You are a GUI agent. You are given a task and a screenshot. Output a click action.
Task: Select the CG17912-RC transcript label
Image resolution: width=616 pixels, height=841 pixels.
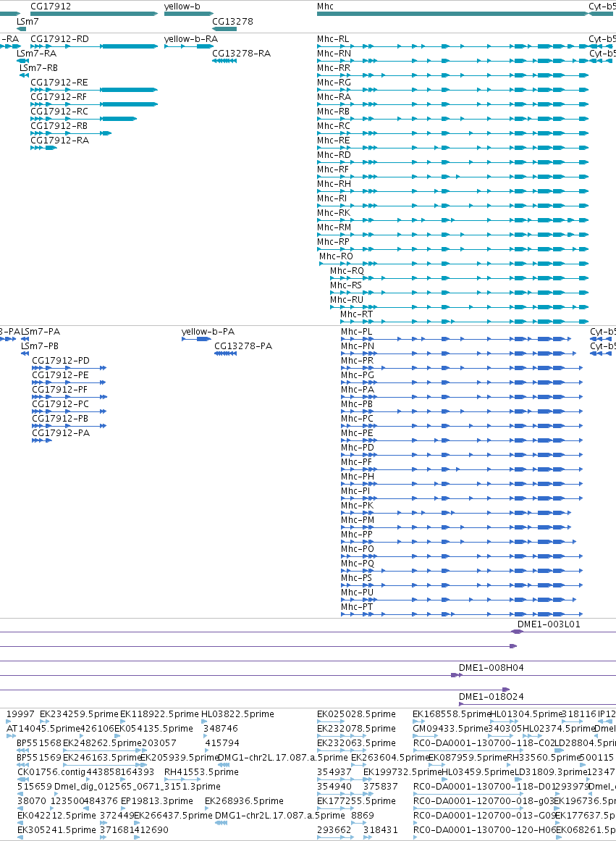click(x=59, y=112)
